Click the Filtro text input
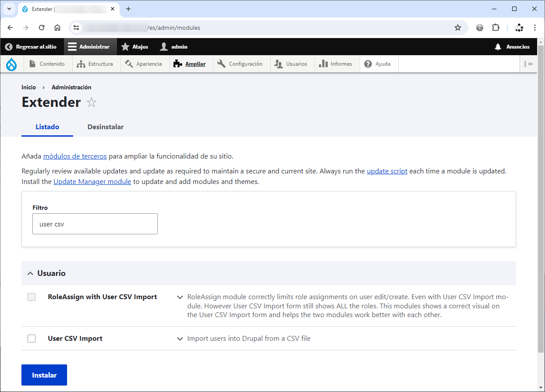 click(95, 224)
